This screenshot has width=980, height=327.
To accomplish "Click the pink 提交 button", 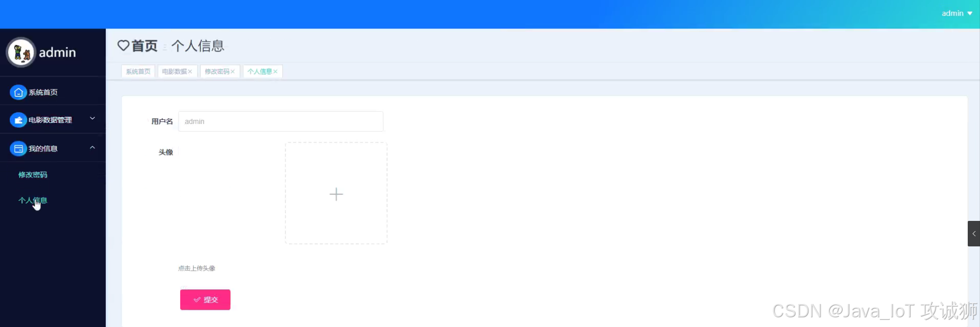I will click(x=205, y=299).
